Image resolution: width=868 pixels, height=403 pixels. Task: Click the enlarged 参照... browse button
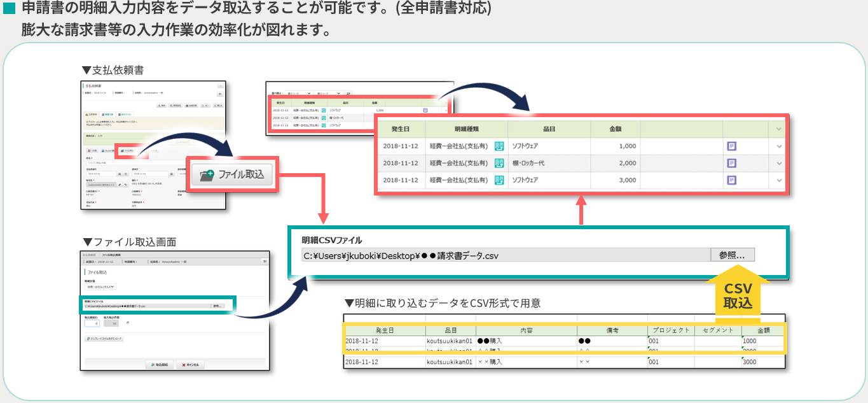click(x=733, y=255)
